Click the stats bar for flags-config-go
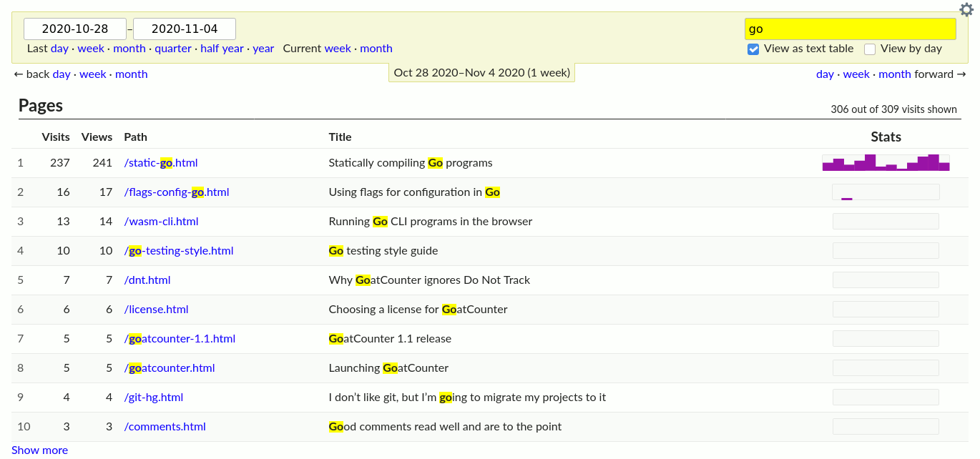The width and height of the screenshot is (980, 459). click(886, 192)
